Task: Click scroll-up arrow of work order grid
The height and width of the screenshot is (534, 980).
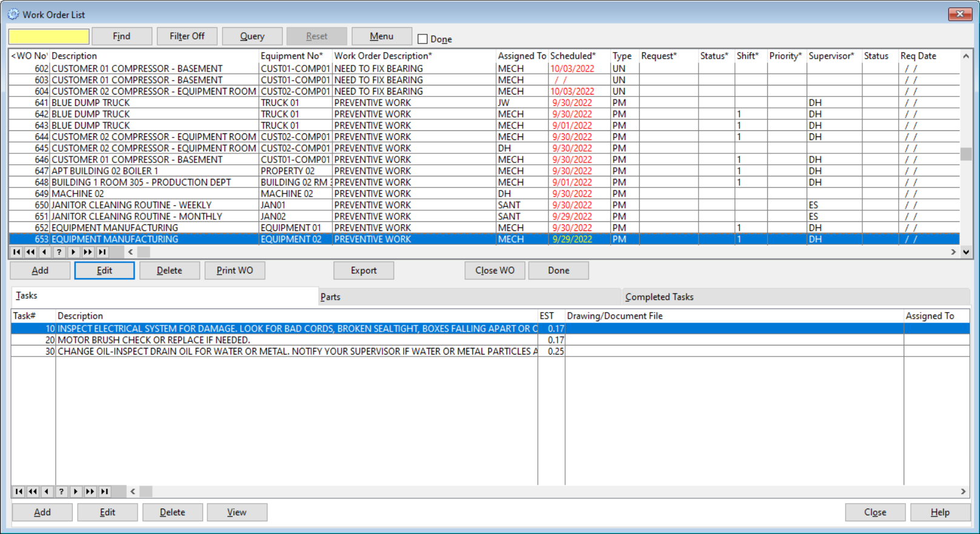Action: [966, 56]
